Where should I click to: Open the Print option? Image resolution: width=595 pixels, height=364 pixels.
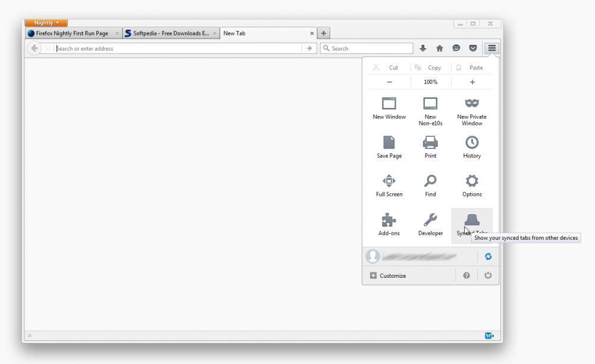tap(430, 146)
